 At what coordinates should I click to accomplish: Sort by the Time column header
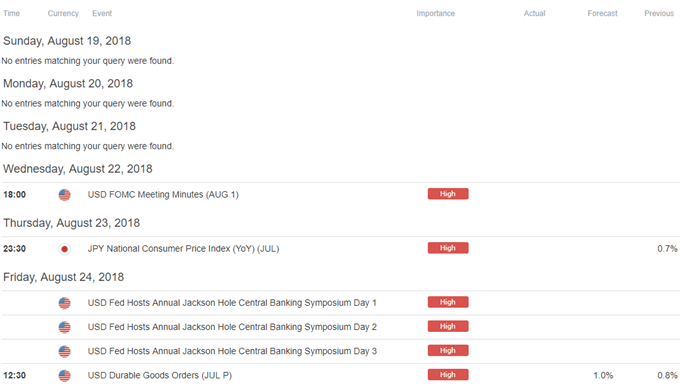[x=11, y=13]
